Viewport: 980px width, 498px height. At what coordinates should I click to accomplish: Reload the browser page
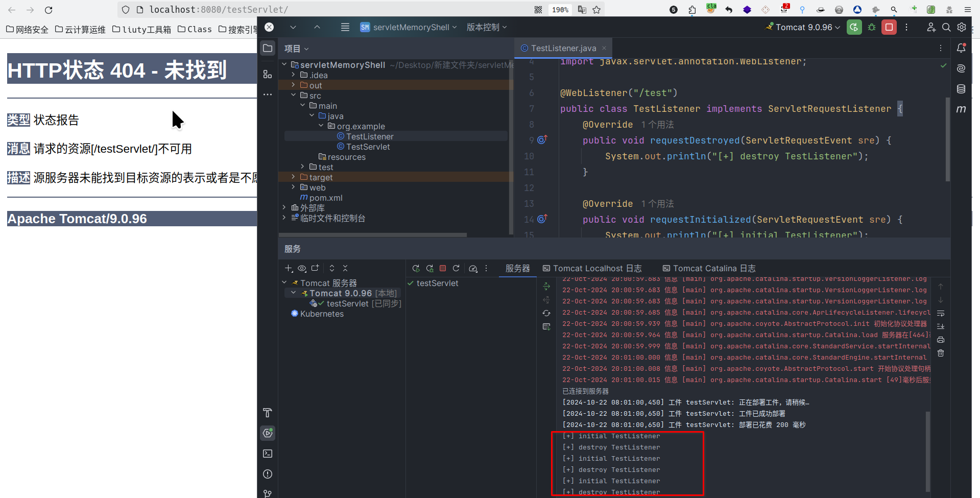(x=49, y=10)
